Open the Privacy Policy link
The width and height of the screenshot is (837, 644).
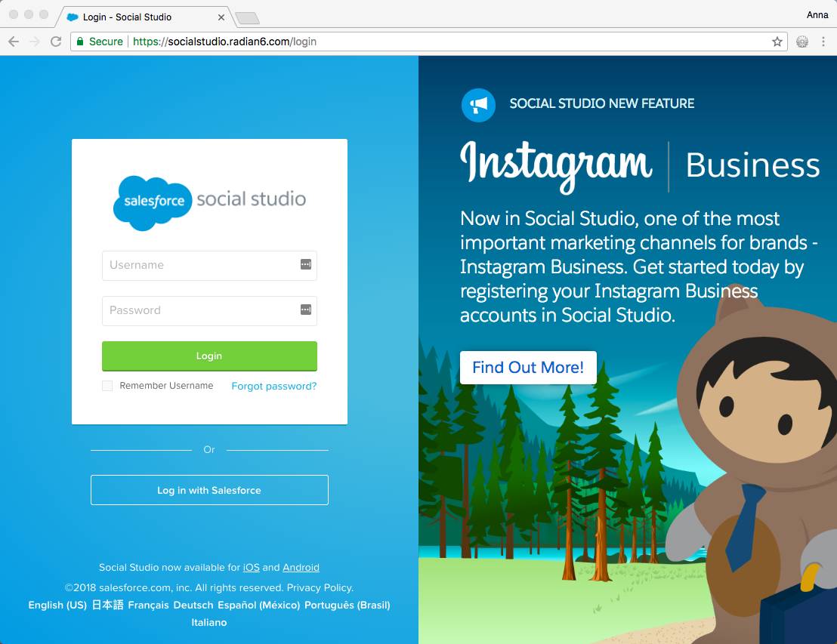point(320,587)
